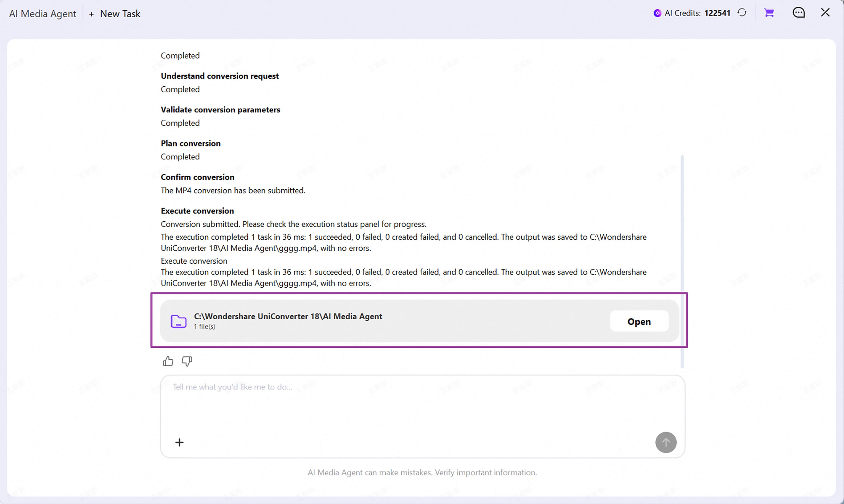Screen dimensions: 844x504
Task: Refresh the AI Credits balance
Action: pos(742,13)
